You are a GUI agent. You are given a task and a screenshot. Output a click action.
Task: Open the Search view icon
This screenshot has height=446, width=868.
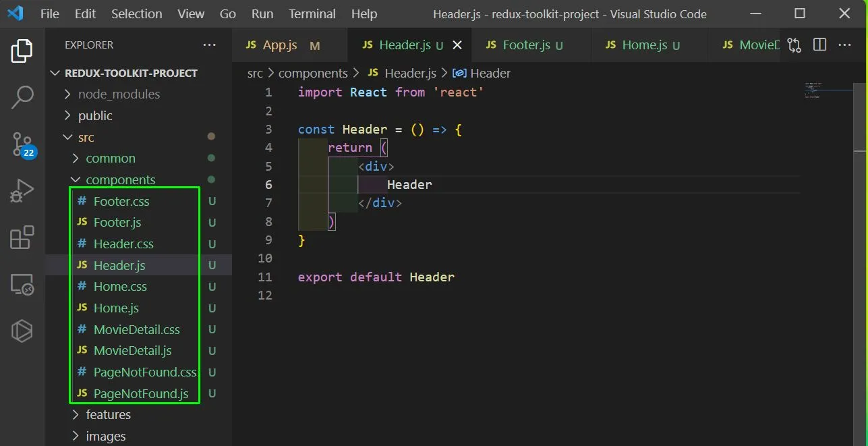22,97
